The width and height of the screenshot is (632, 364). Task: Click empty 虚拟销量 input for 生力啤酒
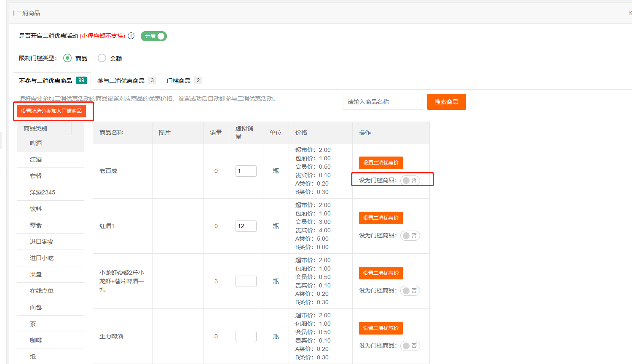coord(246,336)
